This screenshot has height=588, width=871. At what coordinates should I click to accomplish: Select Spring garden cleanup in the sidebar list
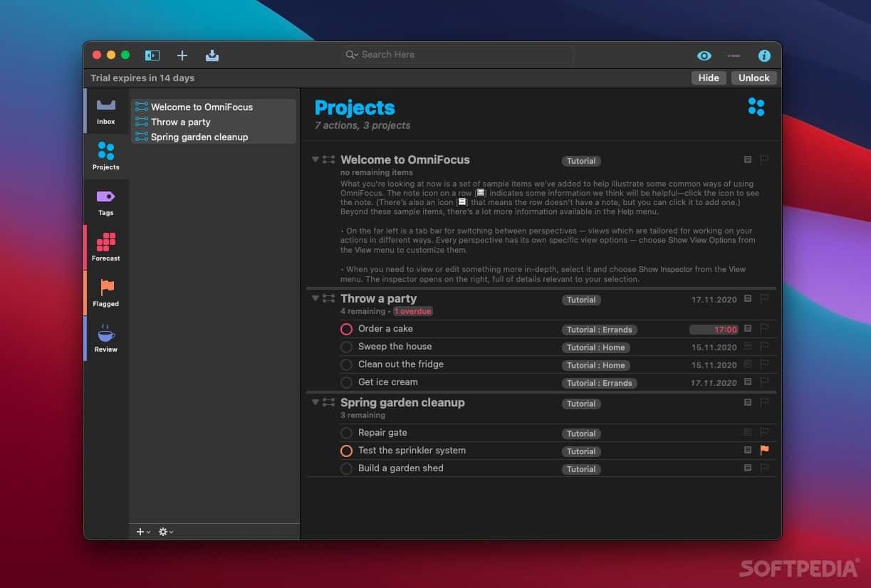pyautogui.click(x=214, y=137)
